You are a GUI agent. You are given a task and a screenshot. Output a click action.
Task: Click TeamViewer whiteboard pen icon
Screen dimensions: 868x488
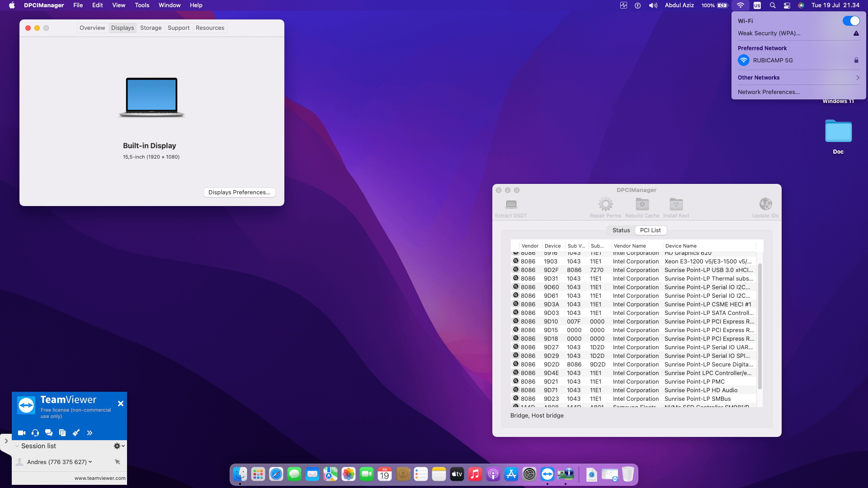pyautogui.click(x=76, y=433)
